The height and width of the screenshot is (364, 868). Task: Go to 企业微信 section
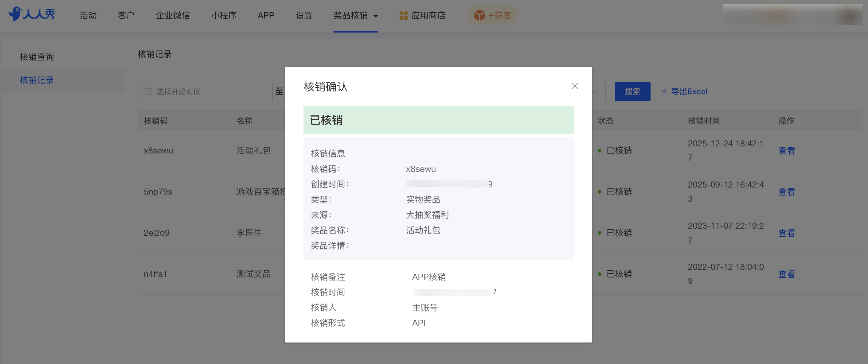tap(173, 15)
